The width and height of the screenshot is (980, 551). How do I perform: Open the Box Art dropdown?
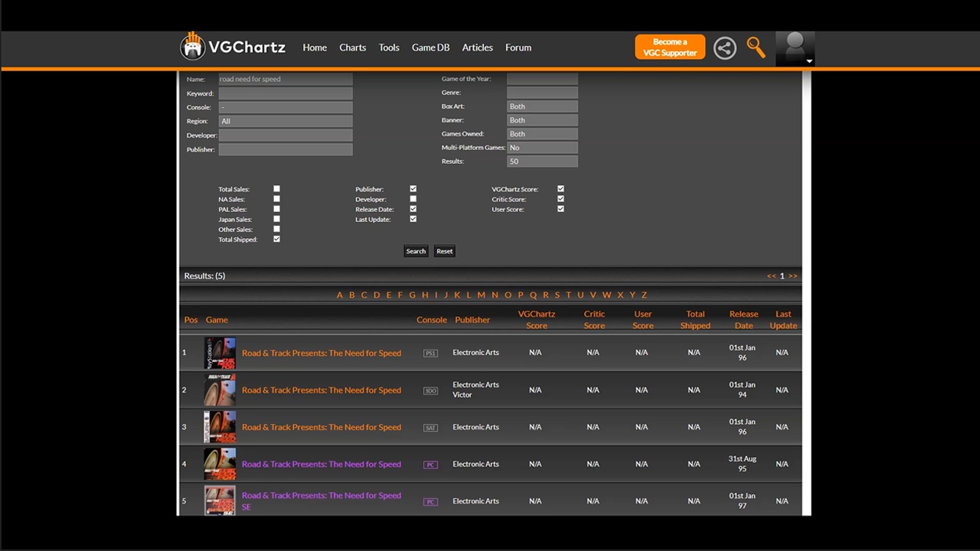542,106
